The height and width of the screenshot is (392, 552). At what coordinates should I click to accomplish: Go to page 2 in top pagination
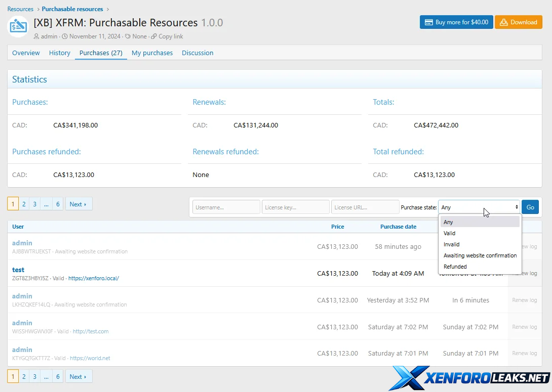(24, 204)
